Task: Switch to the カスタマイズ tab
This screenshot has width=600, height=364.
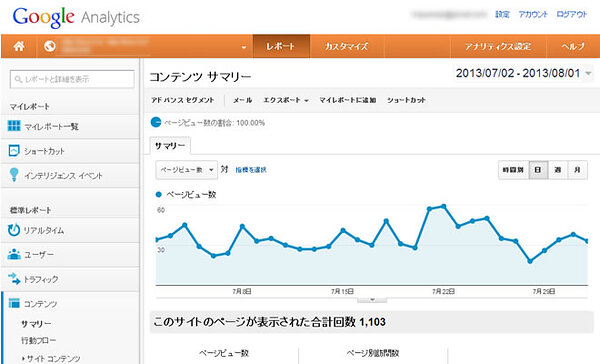Action: click(x=346, y=46)
